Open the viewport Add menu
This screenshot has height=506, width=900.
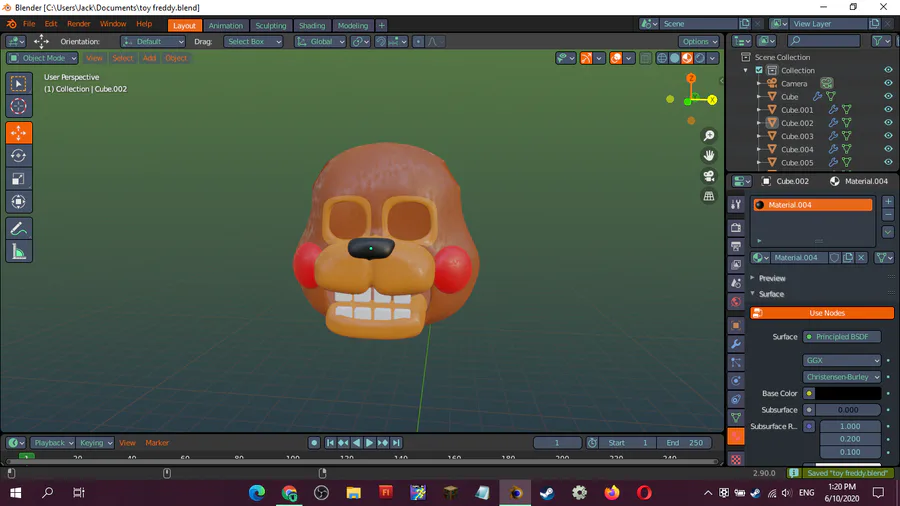click(149, 58)
